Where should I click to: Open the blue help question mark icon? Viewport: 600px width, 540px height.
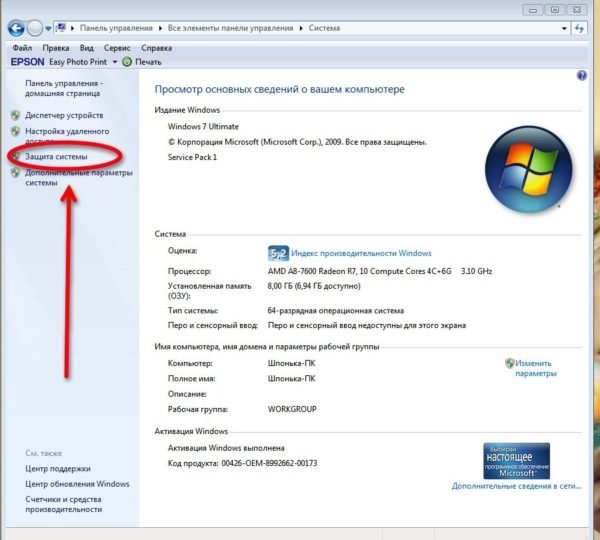(582, 76)
